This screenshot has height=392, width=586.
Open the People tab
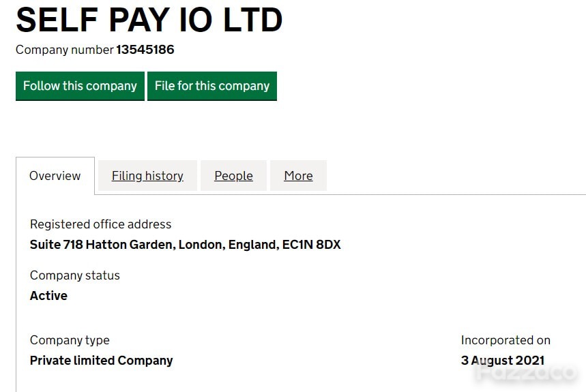pyautogui.click(x=233, y=176)
